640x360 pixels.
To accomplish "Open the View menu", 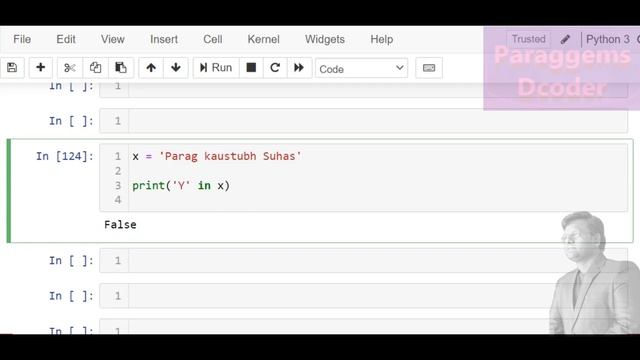I will 113,39.
